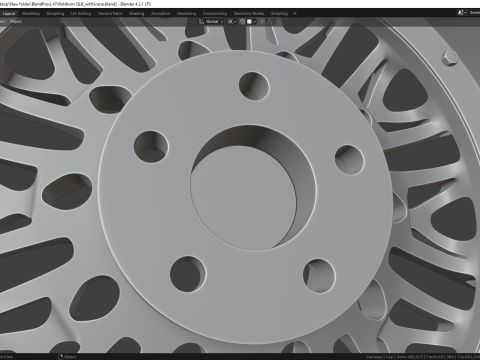Open the Rendering workspace tab

click(186, 14)
